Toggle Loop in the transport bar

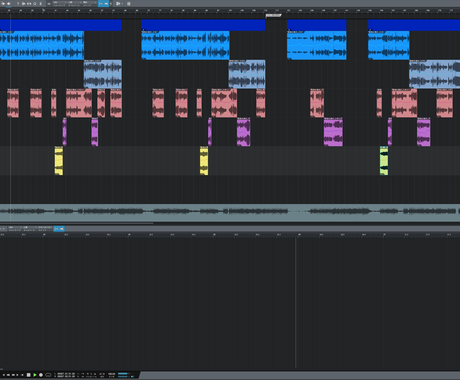[48, 375]
